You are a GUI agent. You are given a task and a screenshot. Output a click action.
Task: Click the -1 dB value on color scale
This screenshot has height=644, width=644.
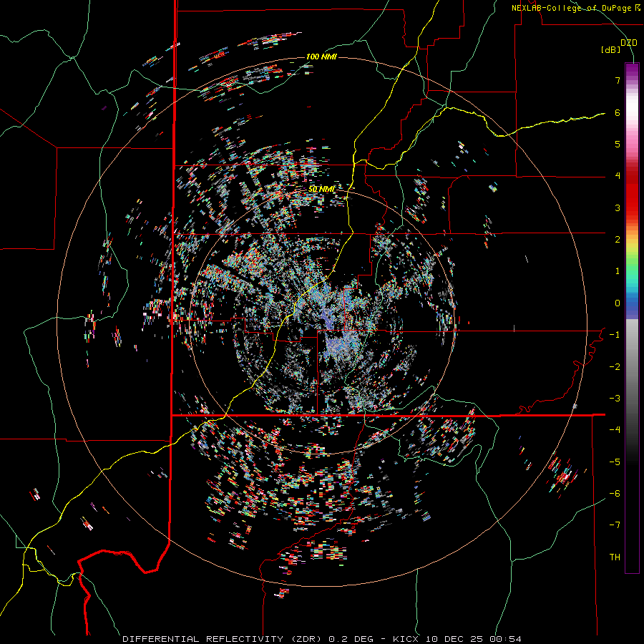(615, 335)
